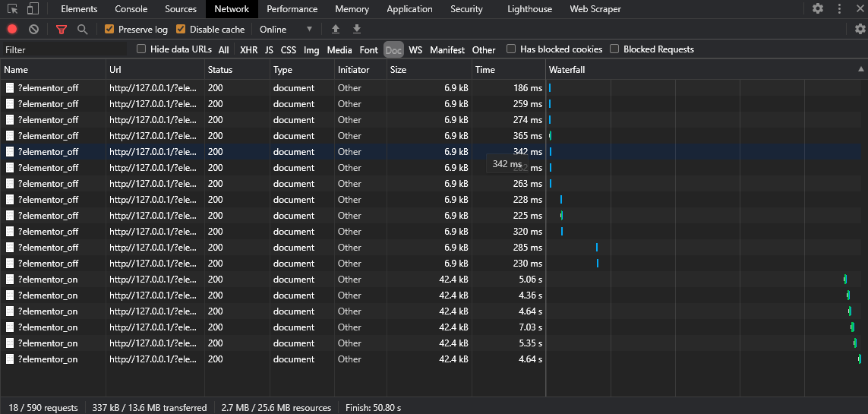This screenshot has height=414, width=868.
Task: Click the waterfall bar of the 285 ms row
Action: pos(597,248)
